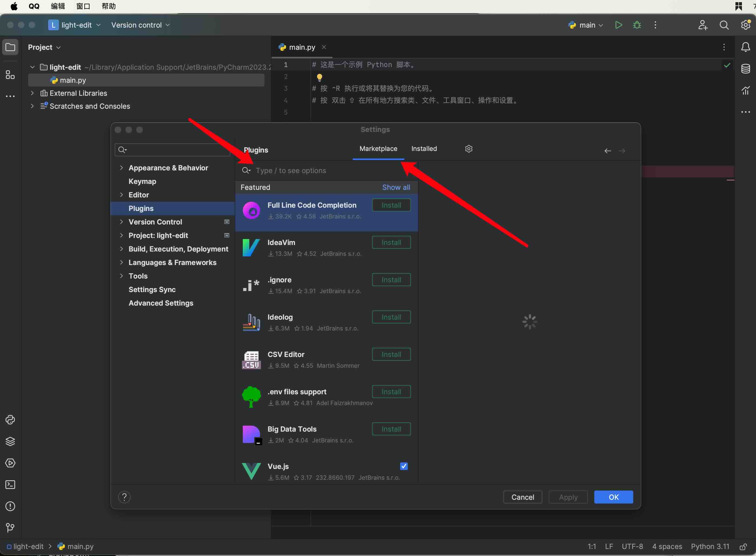Open the 帮助 menu
The width and height of the screenshot is (756, 556).
pos(109,6)
